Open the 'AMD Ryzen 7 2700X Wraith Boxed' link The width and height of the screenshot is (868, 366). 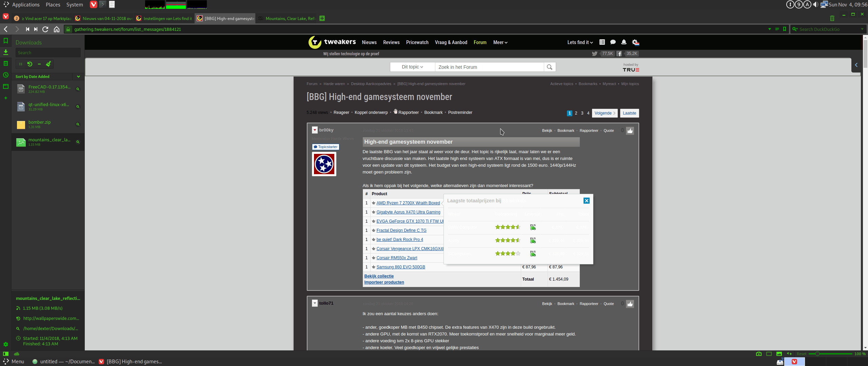[408, 203]
